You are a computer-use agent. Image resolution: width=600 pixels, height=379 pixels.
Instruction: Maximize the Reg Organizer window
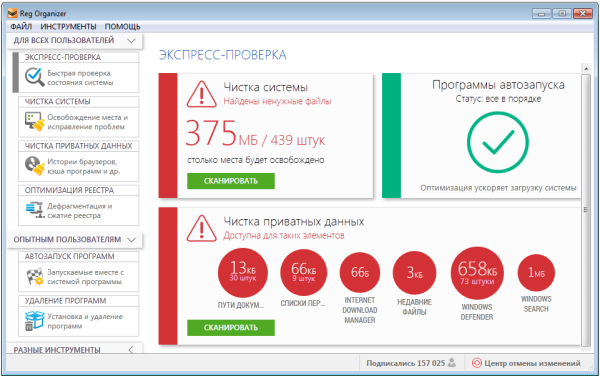point(562,14)
